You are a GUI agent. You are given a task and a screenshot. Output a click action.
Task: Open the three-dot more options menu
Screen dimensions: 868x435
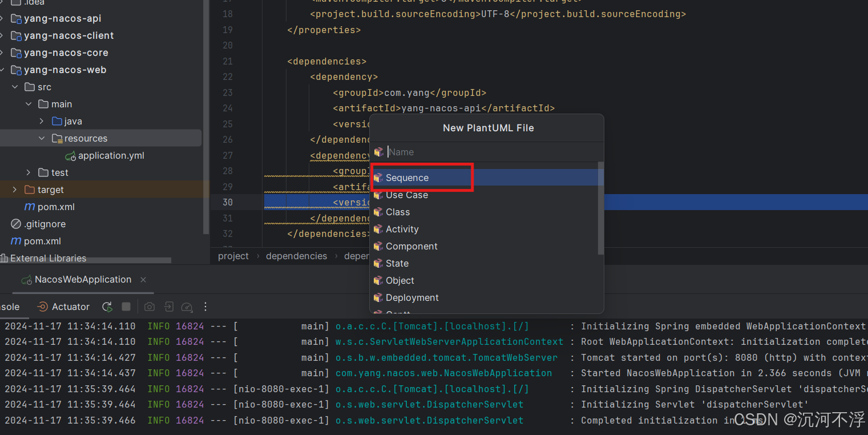pyautogui.click(x=205, y=307)
